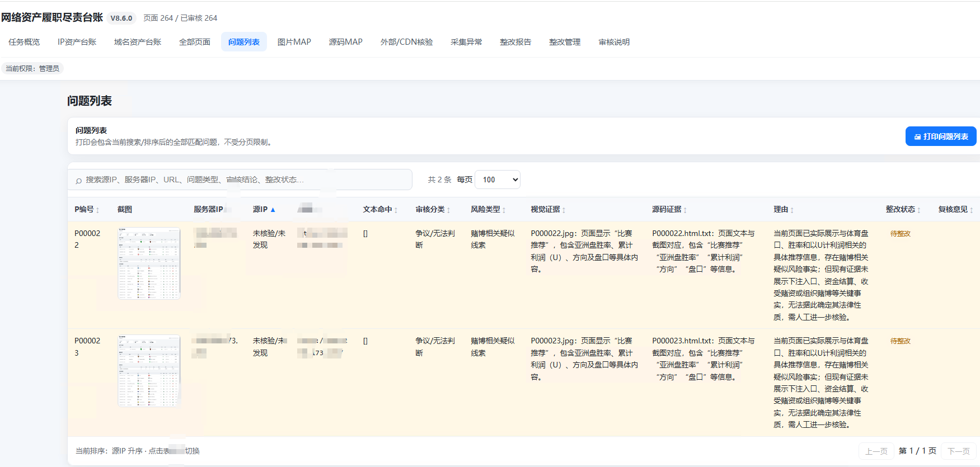Go to the 全部页面 tab
Image resolution: width=980 pixels, height=467 pixels.
195,42
